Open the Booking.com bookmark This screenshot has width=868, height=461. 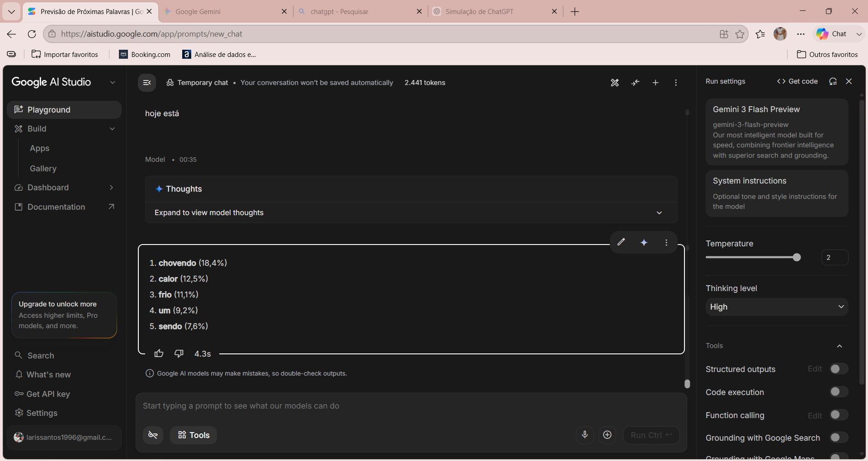tap(145, 54)
